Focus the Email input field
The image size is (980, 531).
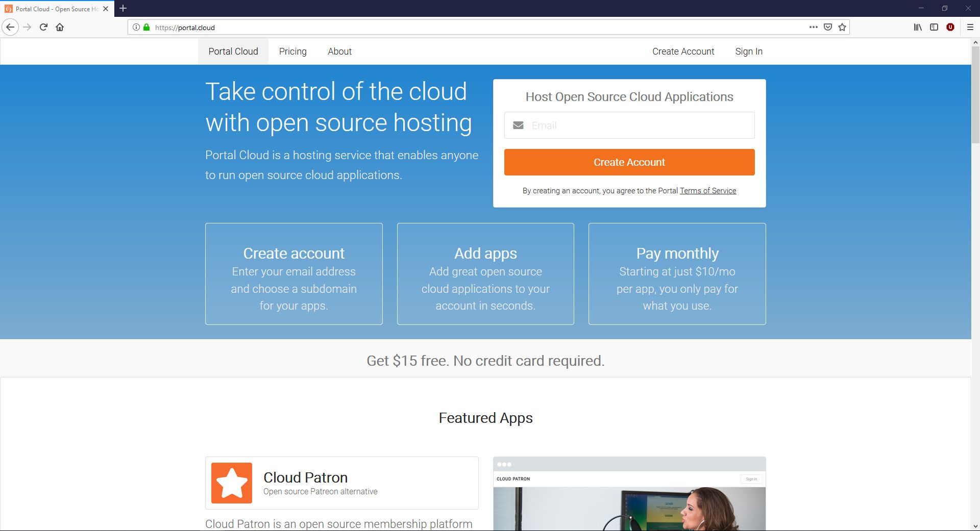(638, 125)
